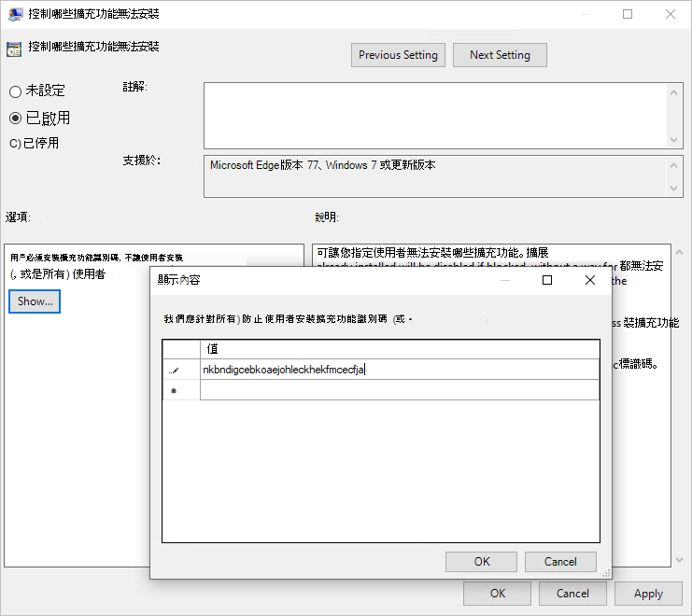Select the 已啟用 radio button
This screenshot has height=616, width=692.
tap(16, 119)
